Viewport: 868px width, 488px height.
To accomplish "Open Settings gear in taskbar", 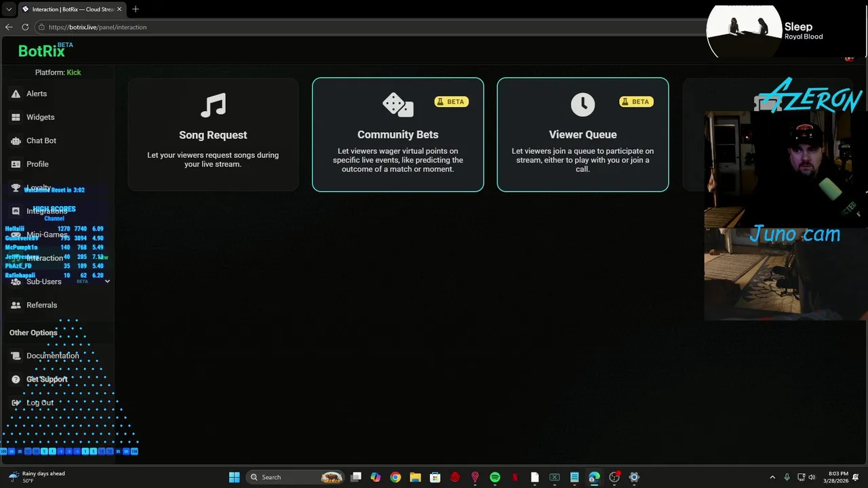I will click(634, 477).
